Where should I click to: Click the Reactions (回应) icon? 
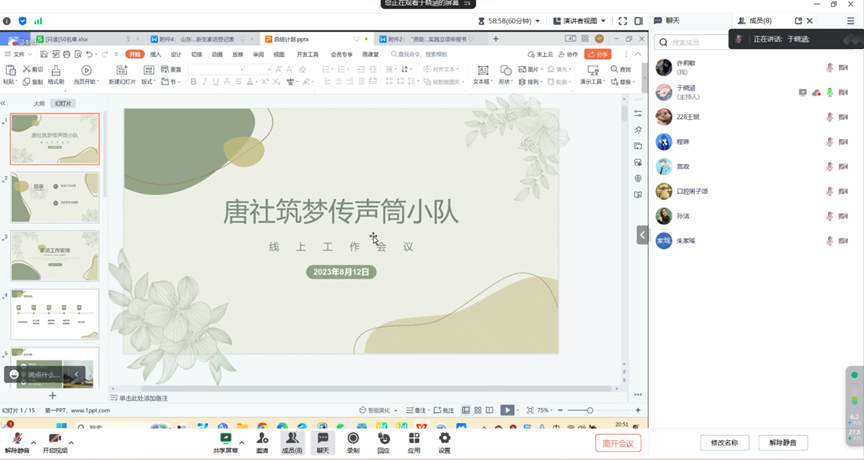click(384, 443)
